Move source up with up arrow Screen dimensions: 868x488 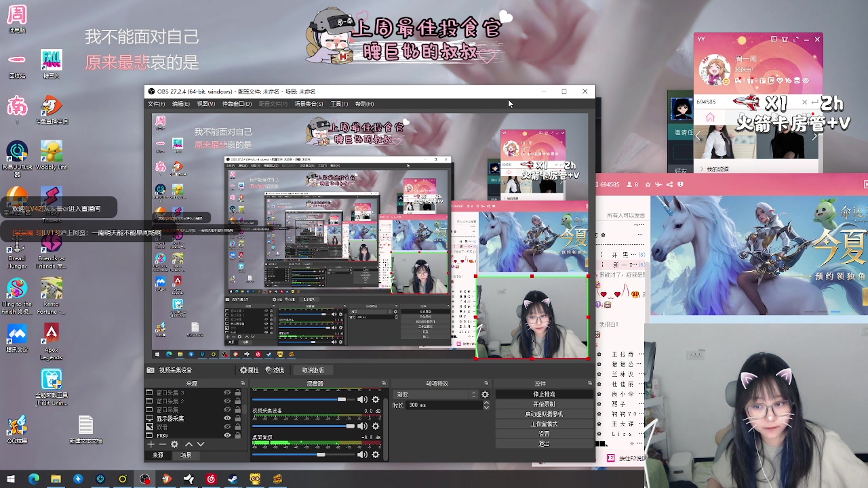(189, 444)
